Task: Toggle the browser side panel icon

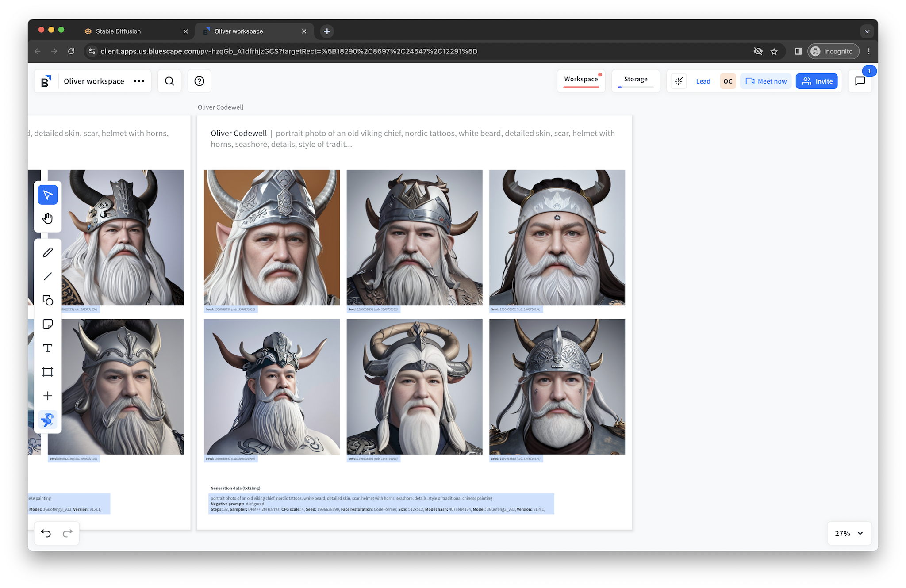Action: tap(798, 51)
